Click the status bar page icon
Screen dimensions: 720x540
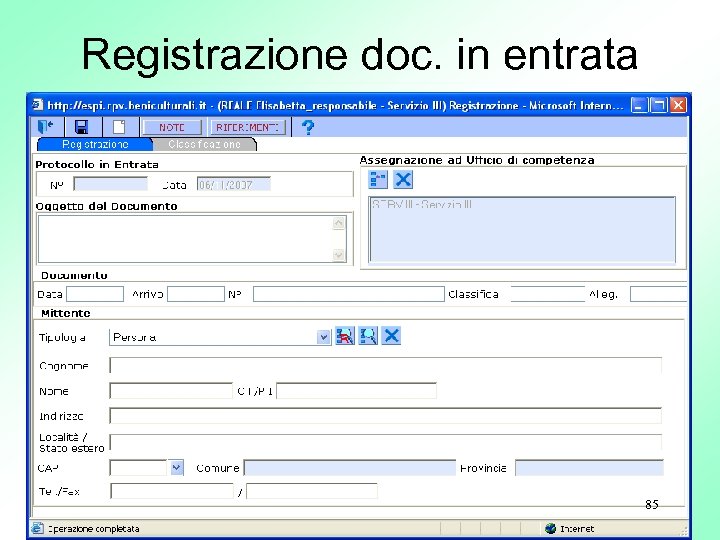point(38,529)
